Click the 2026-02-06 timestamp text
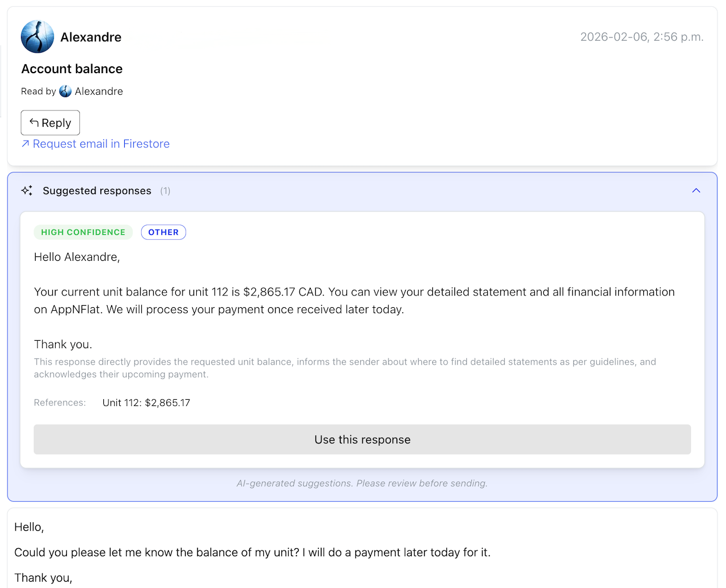 [641, 36]
